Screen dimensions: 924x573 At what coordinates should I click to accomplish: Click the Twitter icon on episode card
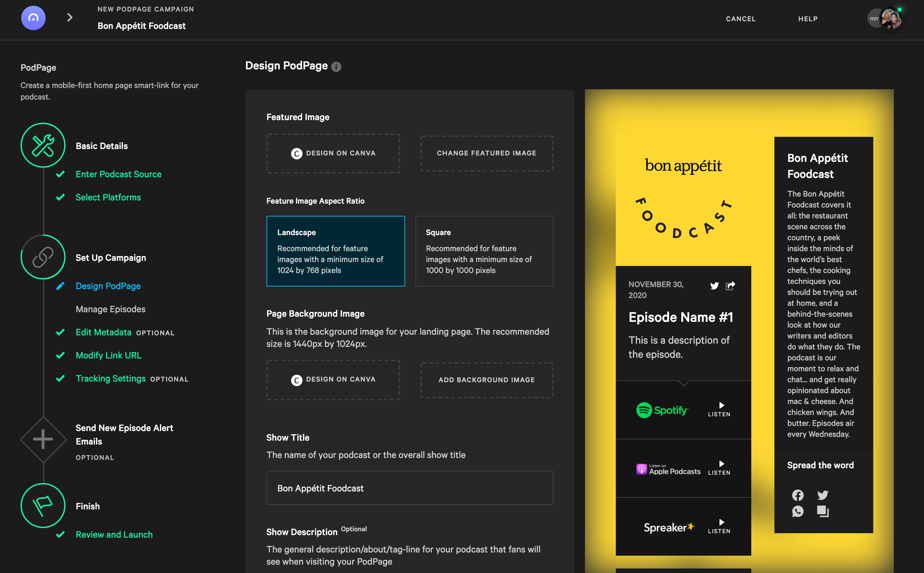pyautogui.click(x=714, y=286)
